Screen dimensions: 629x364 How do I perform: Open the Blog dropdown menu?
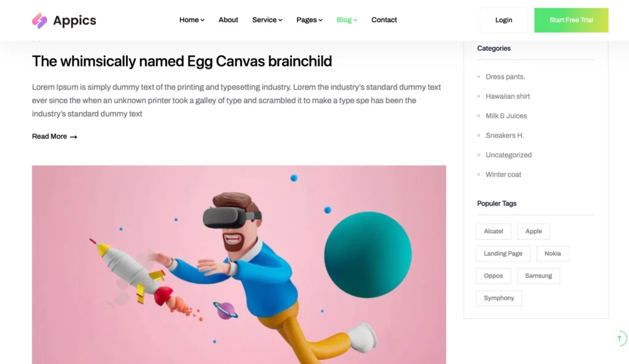346,20
